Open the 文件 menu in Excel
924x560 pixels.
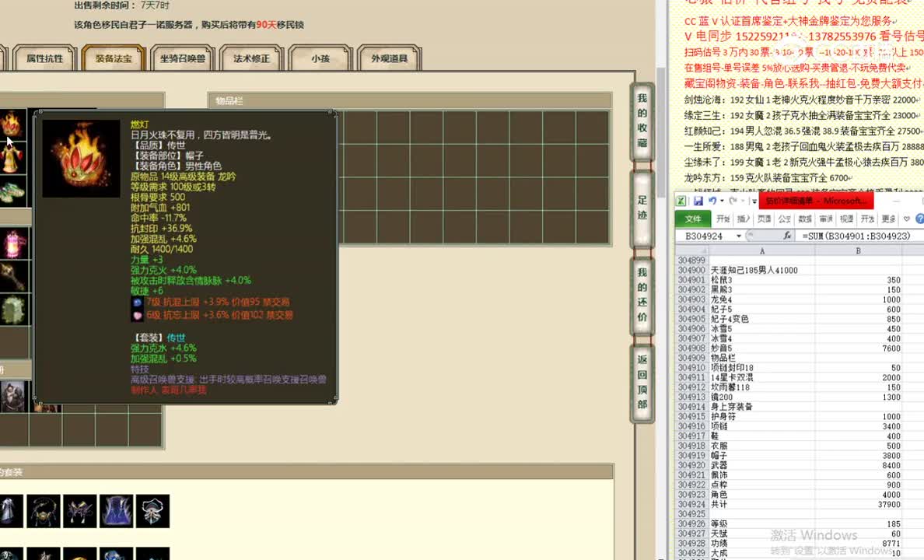tap(692, 218)
